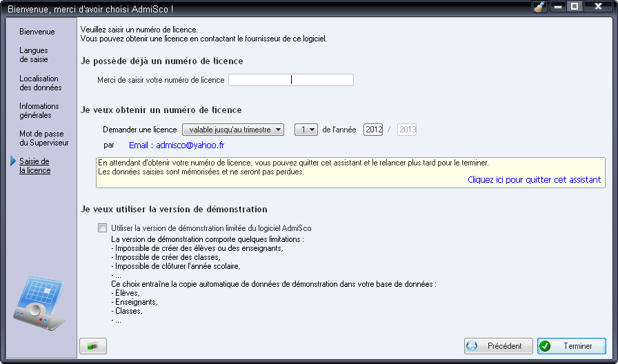This screenshot has height=364, width=618.
Task: Click text 'Impossible de créer des classes,'
Action: [x=166, y=257]
